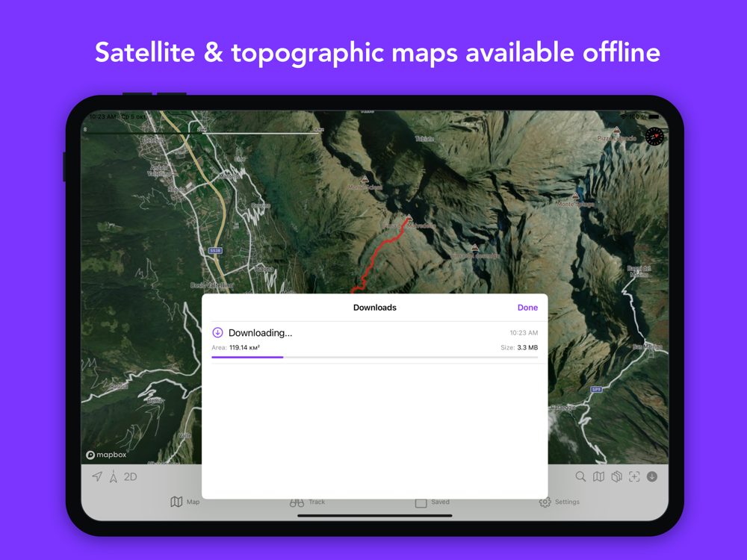Open downloads via the down-arrow circle icon
The height and width of the screenshot is (560, 747).
pyautogui.click(x=652, y=476)
